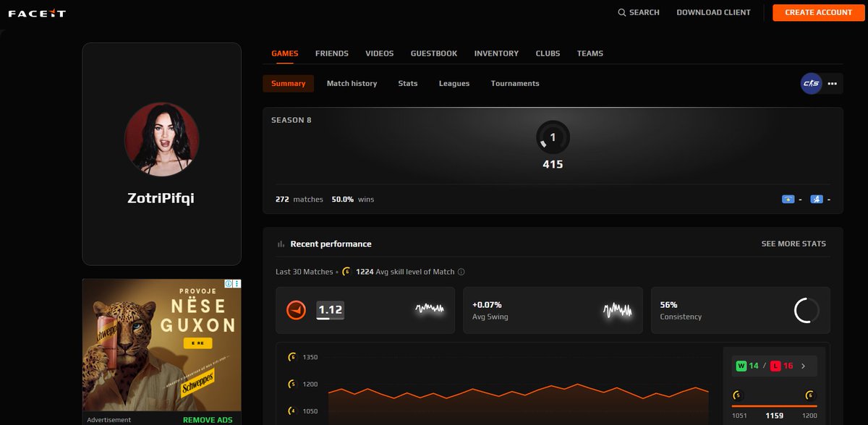Click the CREATE ACCOUNT button
The height and width of the screenshot is (425, 868).
[x=819, y=12]
